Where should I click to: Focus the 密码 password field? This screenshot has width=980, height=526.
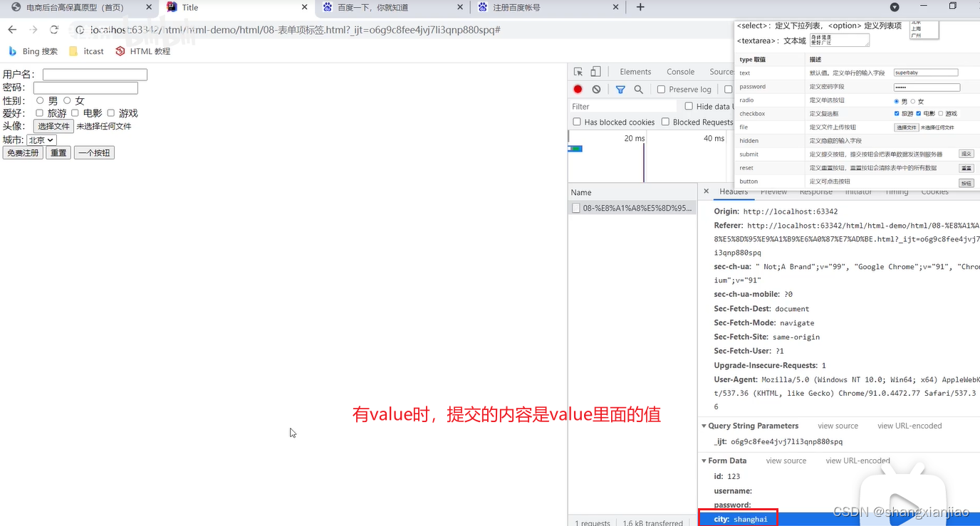click(85, 88)
